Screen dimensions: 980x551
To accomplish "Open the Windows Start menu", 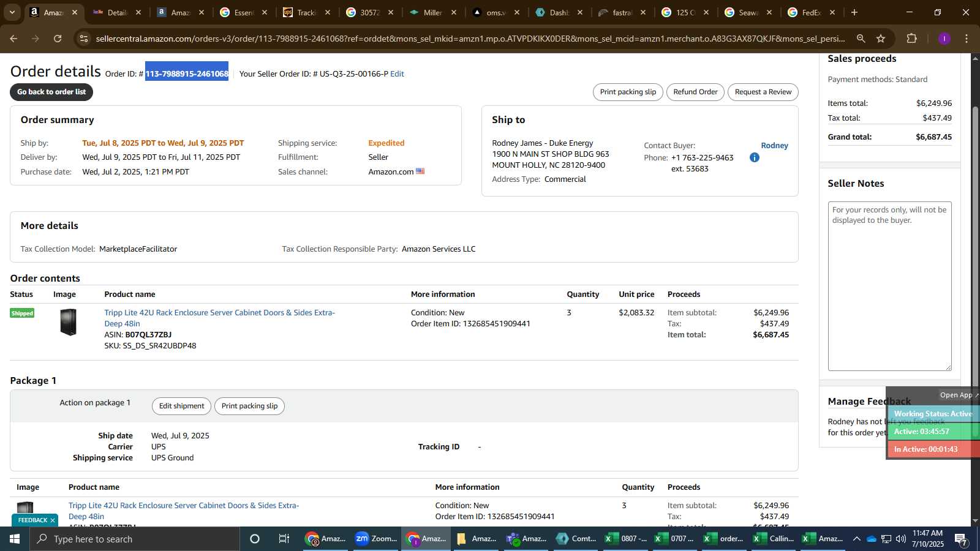I will (15, 539).
